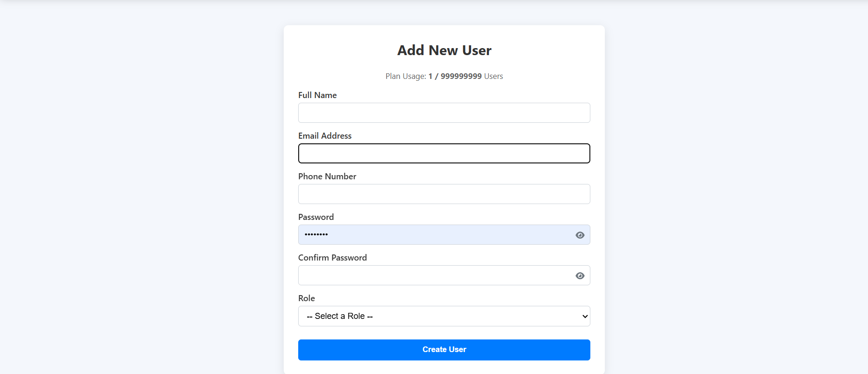Click the "Full Name" field label
868x374 pixels.
click(317, 95)
